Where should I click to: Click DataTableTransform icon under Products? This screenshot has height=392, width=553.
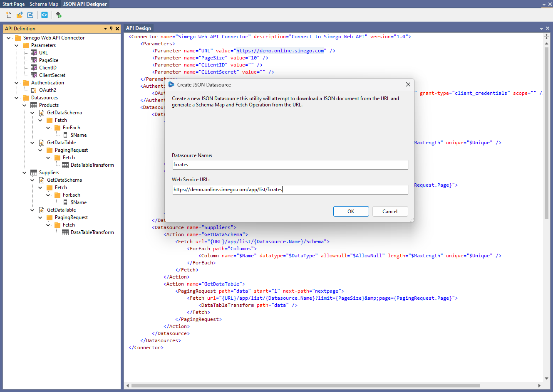coord(65,165)
